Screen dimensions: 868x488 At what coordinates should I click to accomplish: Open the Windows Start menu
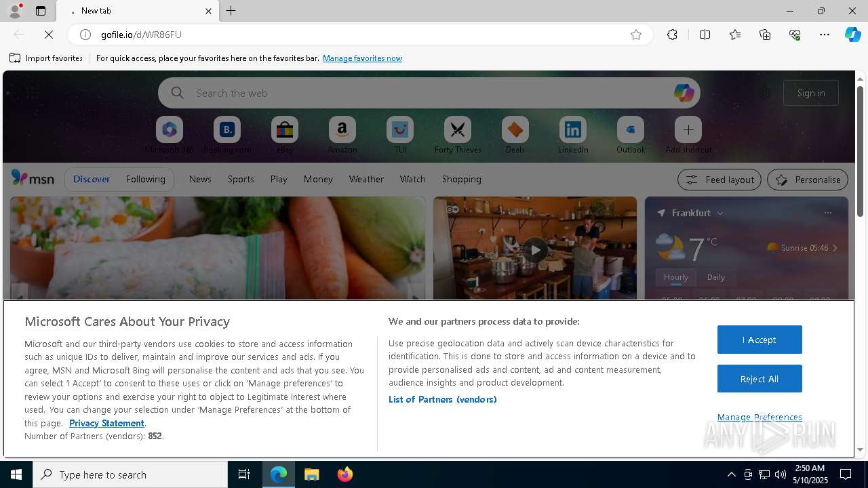point(16,474)
